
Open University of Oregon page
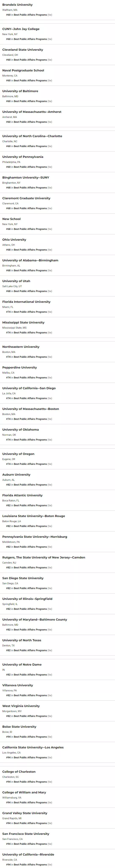(x=18, y=454)
